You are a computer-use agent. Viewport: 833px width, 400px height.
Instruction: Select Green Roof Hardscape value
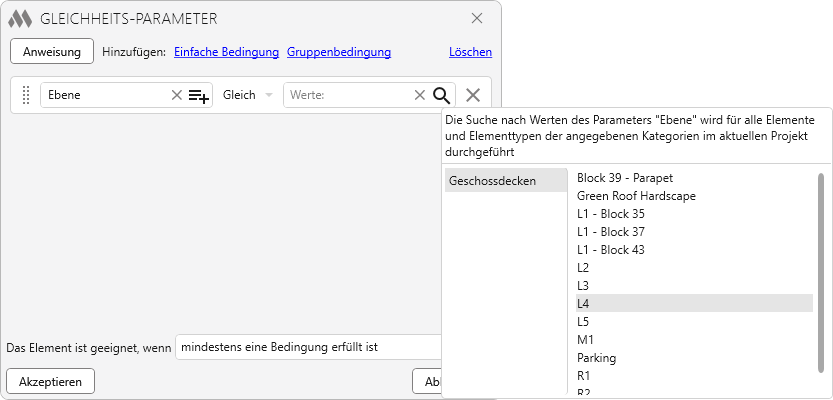point(636,196)
